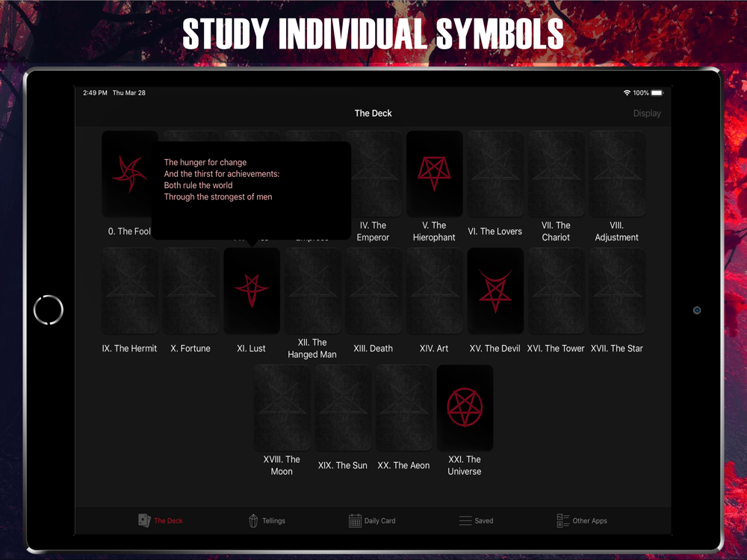
Task: Switch to the Daily Card tab
Action: (x=379, y=520)
